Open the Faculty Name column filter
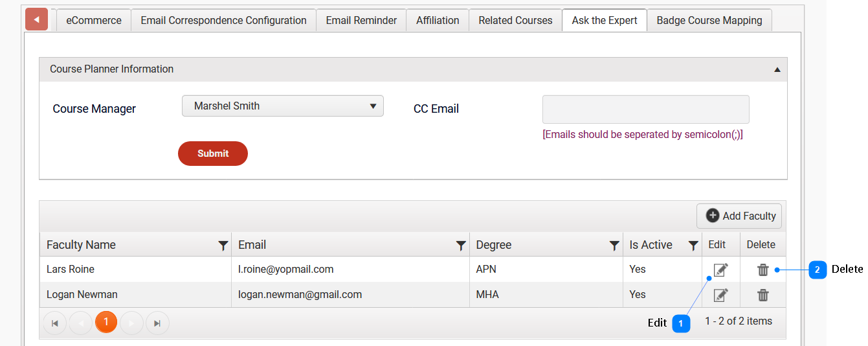The height and width of the screenshot is (346, 868). tap(223, 246)
